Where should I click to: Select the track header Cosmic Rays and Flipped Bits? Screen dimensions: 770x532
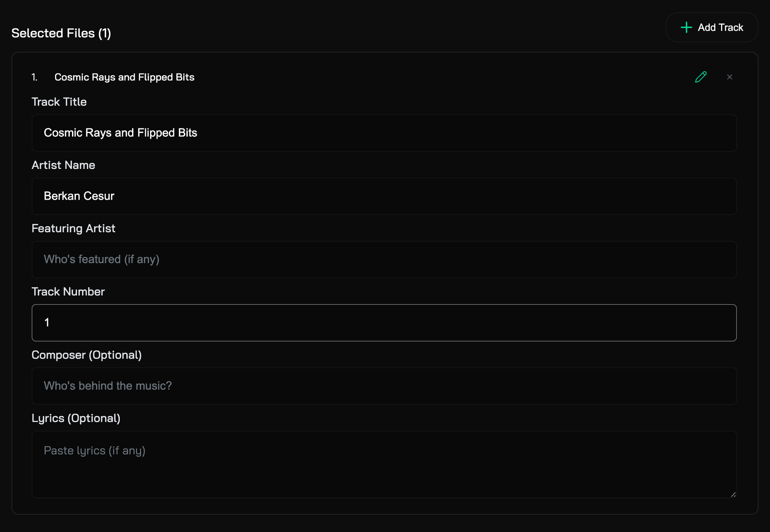tap(124, 77)
